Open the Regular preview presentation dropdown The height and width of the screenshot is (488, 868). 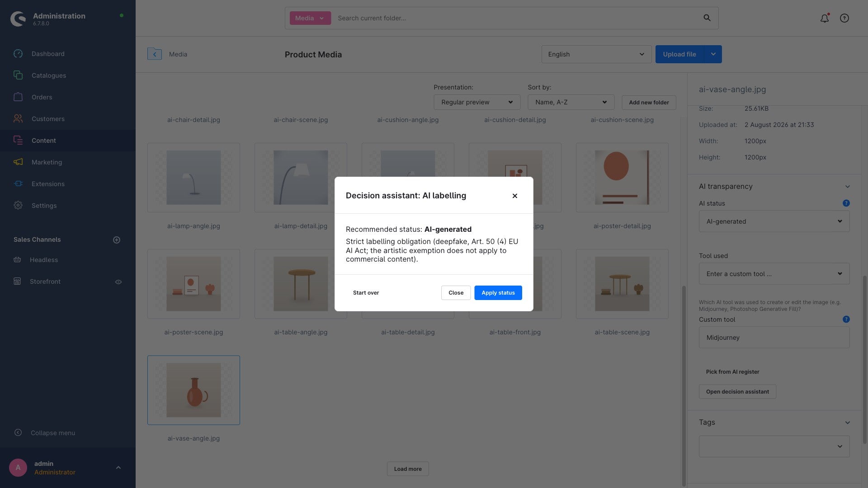tap(477, 102)
